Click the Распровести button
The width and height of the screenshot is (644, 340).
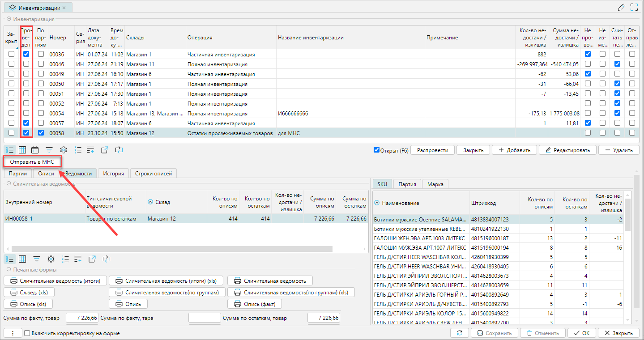click(x=432, y=150)
